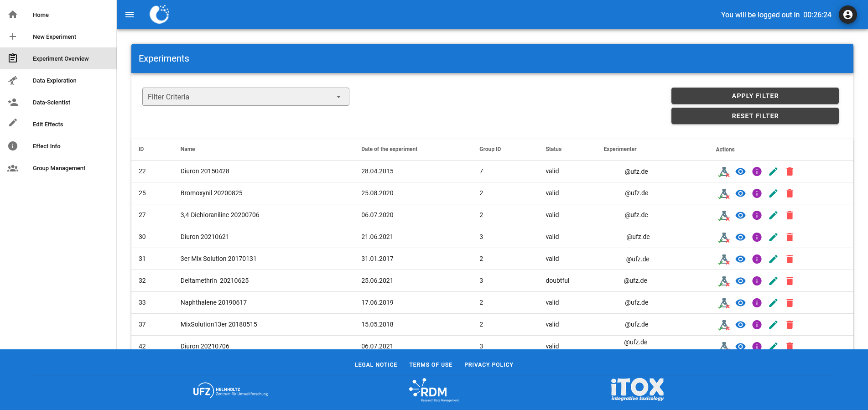
Task: Open Data Exploration page
Action: [58, 80]
